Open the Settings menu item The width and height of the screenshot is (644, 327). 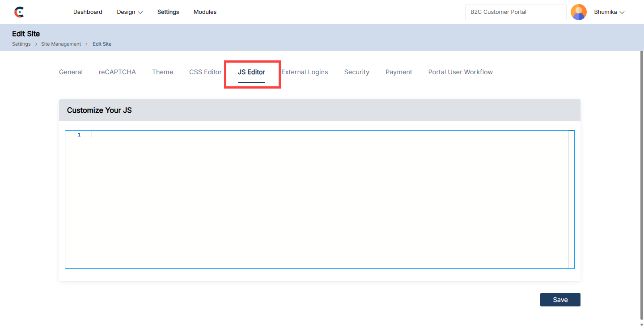pos(168,12)
